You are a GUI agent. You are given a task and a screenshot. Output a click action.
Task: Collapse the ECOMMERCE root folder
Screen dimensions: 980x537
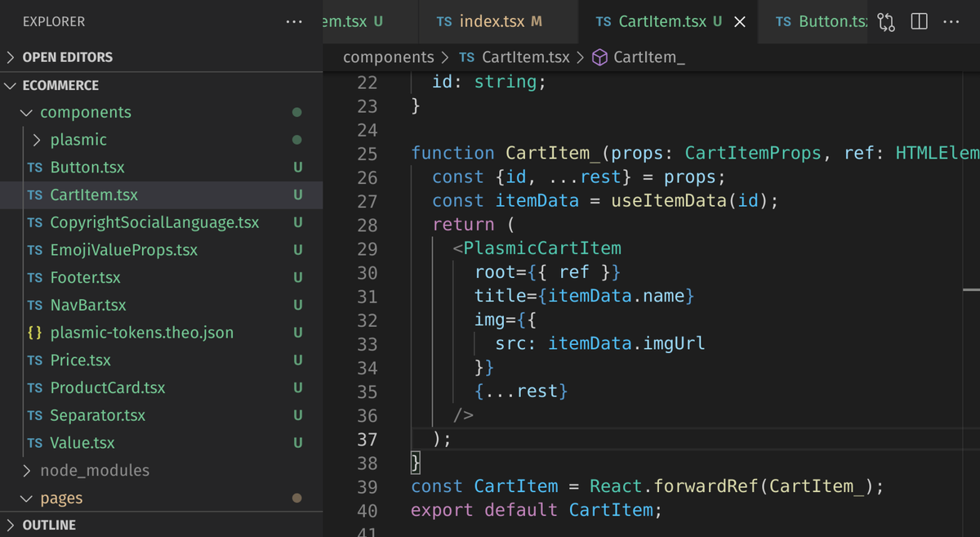pyautogui.click(x=11, y=85)
